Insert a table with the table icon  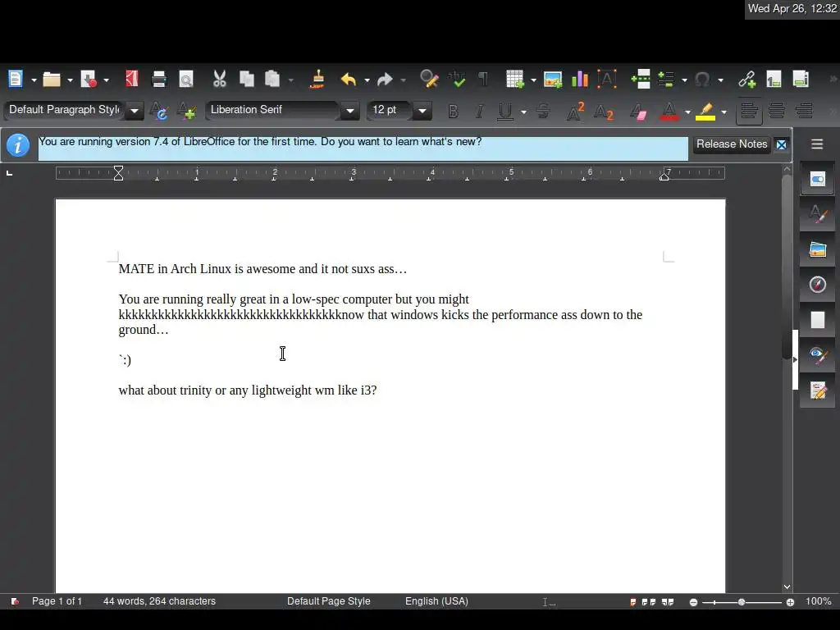515,80
